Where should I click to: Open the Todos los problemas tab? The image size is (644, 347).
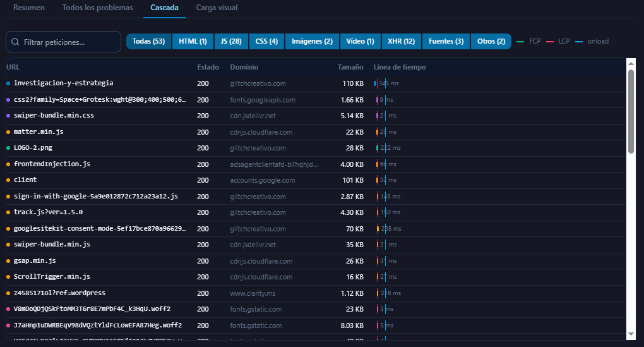point(97,8)
